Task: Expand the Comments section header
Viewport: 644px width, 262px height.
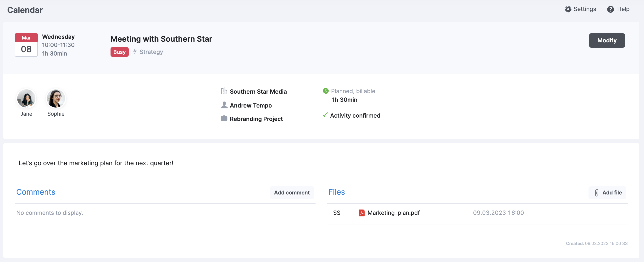Action: point(36,192)
